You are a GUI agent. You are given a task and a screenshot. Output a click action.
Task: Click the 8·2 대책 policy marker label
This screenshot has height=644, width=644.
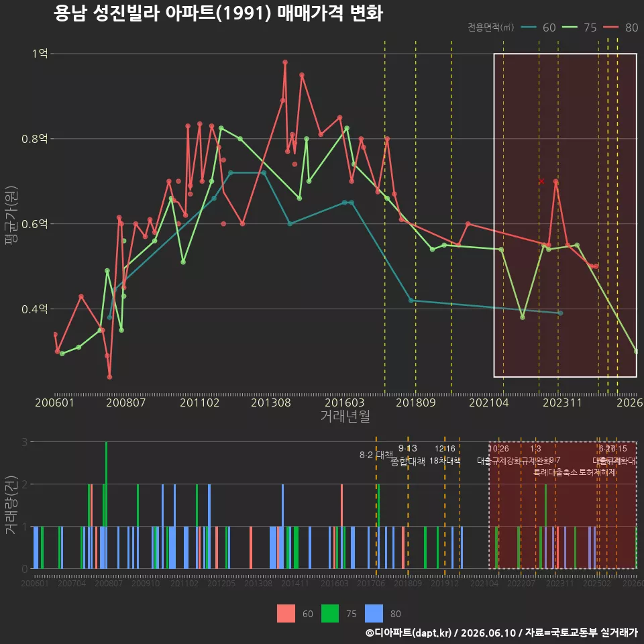pyautogui.click(x=376, y=455)
